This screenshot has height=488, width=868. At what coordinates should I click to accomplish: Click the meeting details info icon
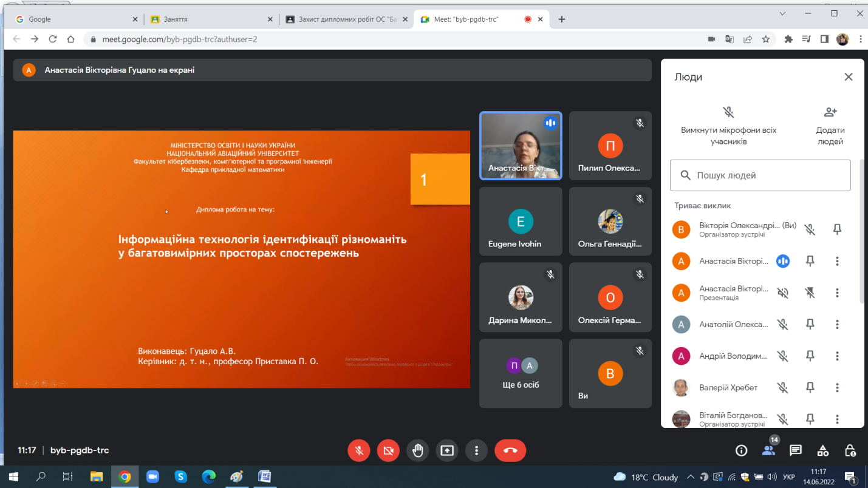click(x=741, y=450)
